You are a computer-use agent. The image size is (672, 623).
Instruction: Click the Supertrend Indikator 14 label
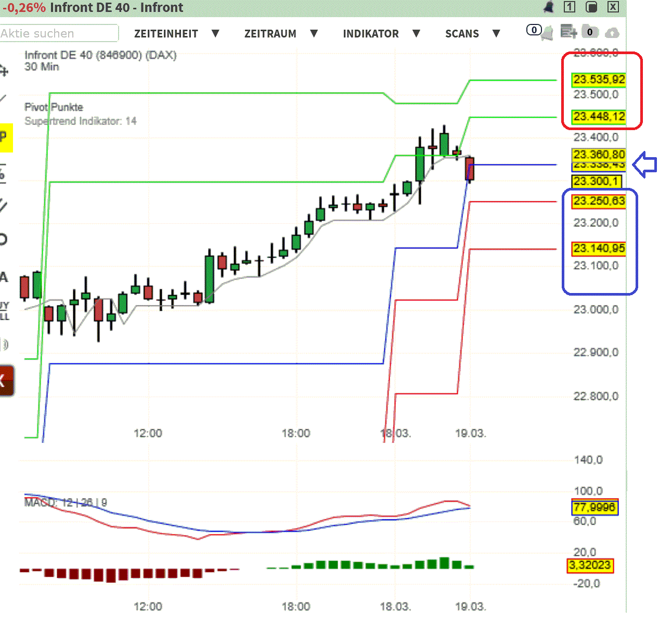[81, 121]
